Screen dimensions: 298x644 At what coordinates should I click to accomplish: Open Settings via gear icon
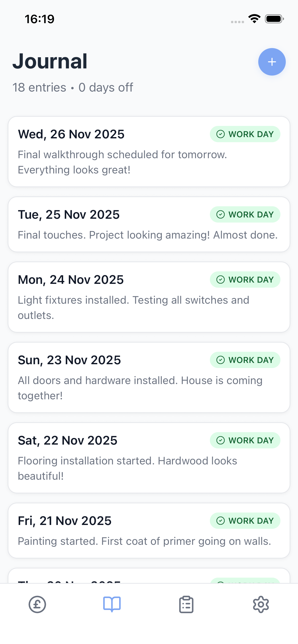tap(261, 605)
